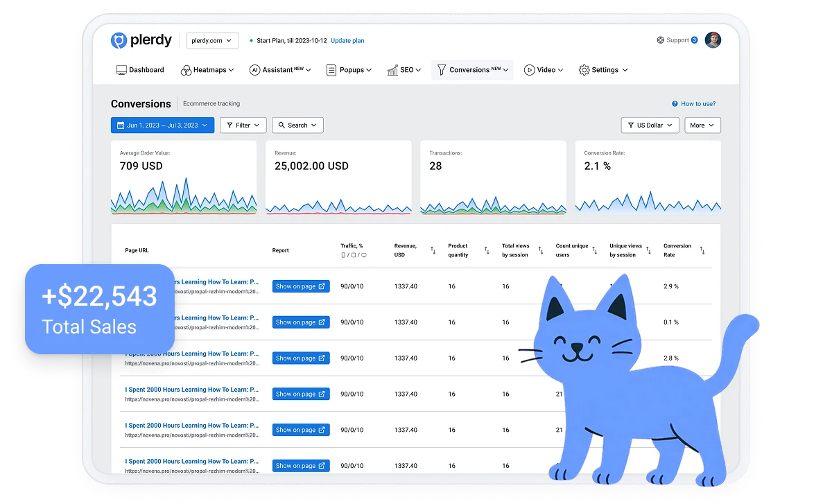The width and height of the screenshot is (832, 504).
Task: Open the US Dollar currency dropdown
Action: (650, 125)
